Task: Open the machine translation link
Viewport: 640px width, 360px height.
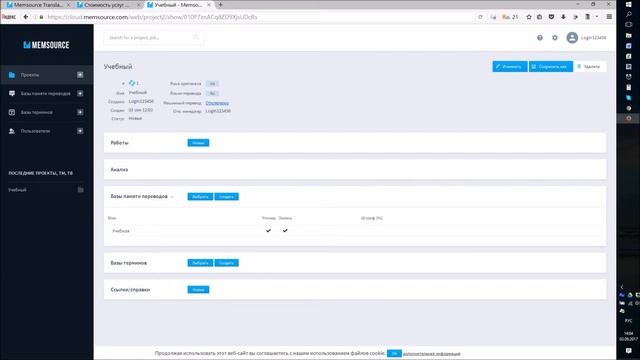Action: 217,103
